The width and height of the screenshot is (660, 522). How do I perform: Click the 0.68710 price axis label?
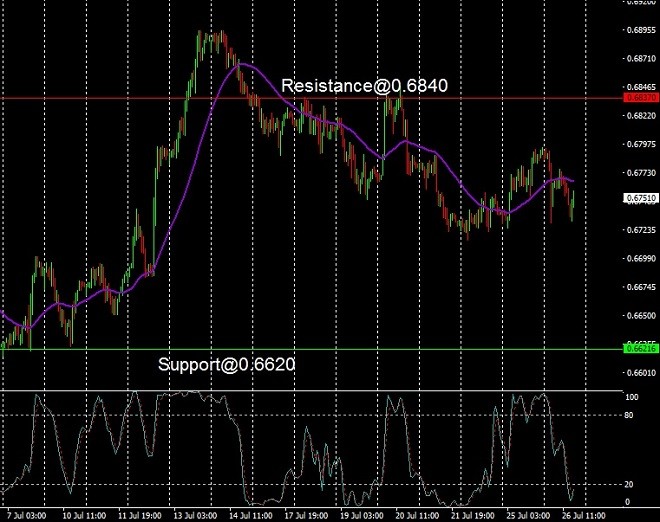pyautogui.click(x=641, y=59)
